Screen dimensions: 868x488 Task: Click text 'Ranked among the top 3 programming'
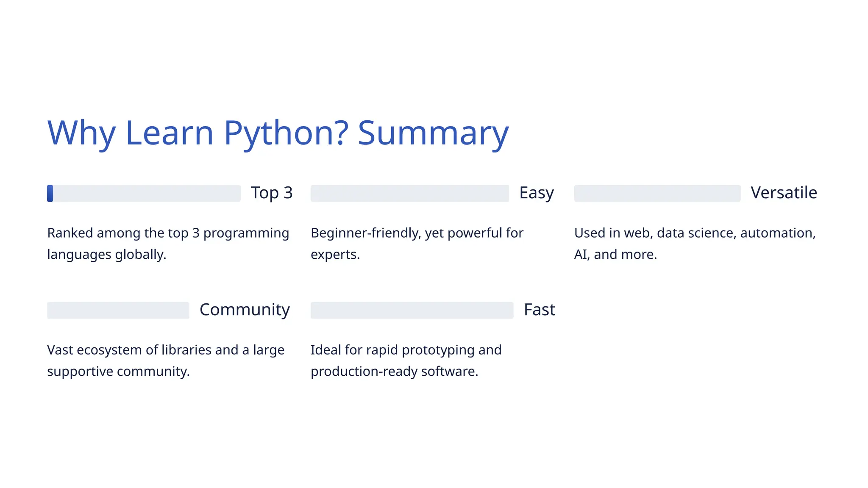click(x=168, y=233)
